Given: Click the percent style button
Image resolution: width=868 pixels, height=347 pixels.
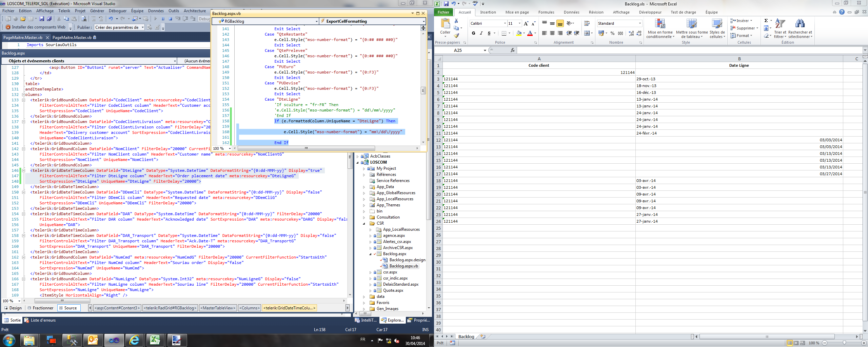Looking at the screenshot, I should [x=612, y=33].
